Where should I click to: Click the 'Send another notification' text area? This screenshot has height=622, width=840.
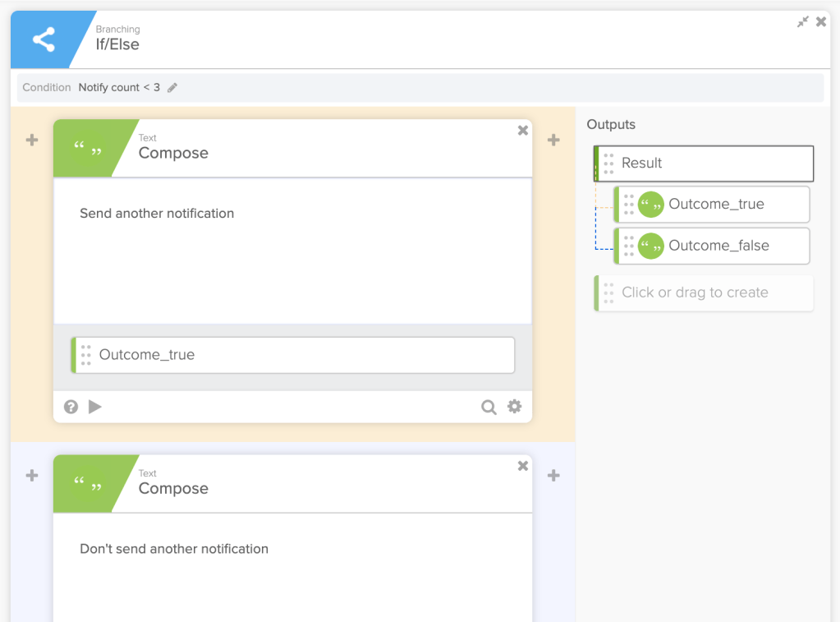291,246
